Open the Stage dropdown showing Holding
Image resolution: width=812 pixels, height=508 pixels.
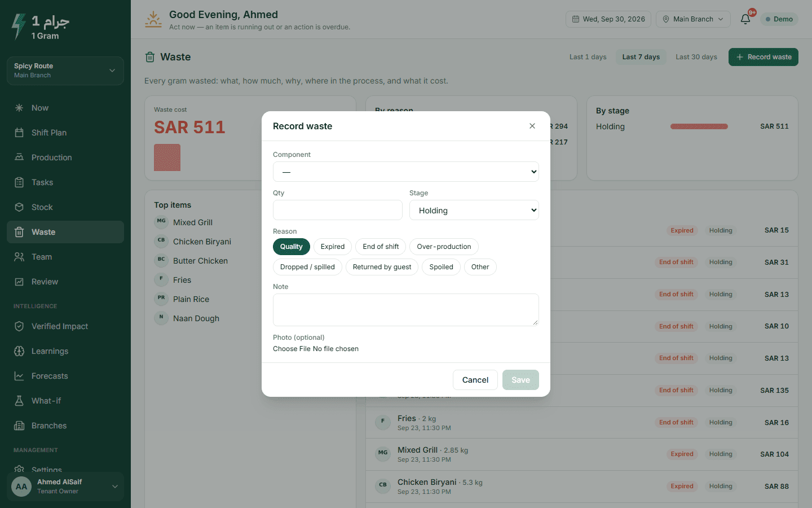click(x=474, y=210)
